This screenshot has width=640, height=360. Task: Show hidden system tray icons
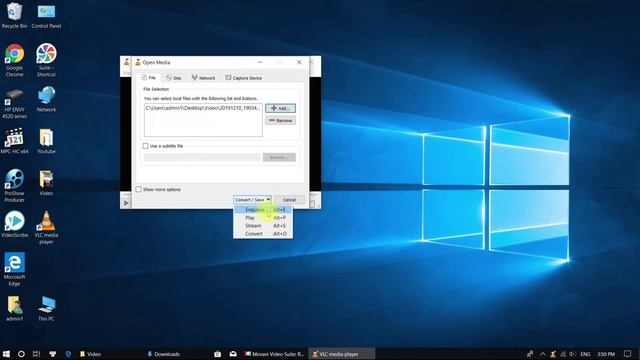542,354
